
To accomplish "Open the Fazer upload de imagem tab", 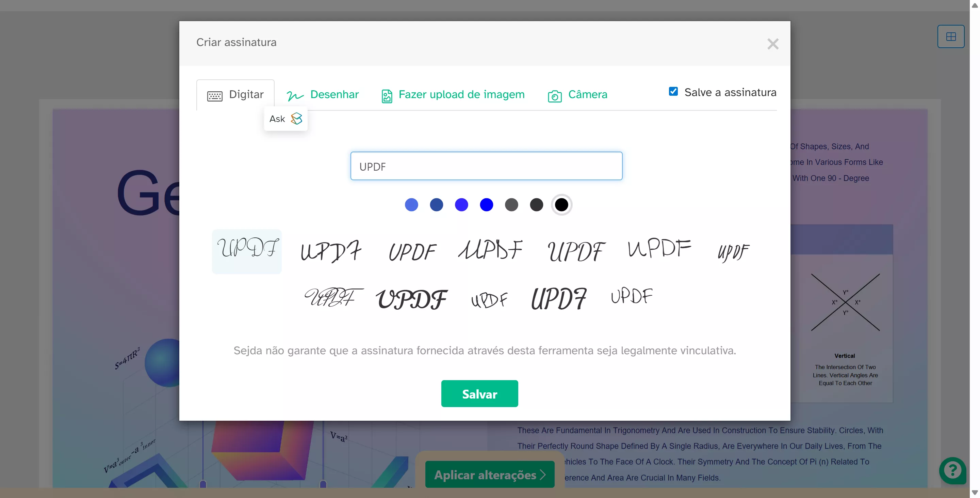I will tap(461, 94).
